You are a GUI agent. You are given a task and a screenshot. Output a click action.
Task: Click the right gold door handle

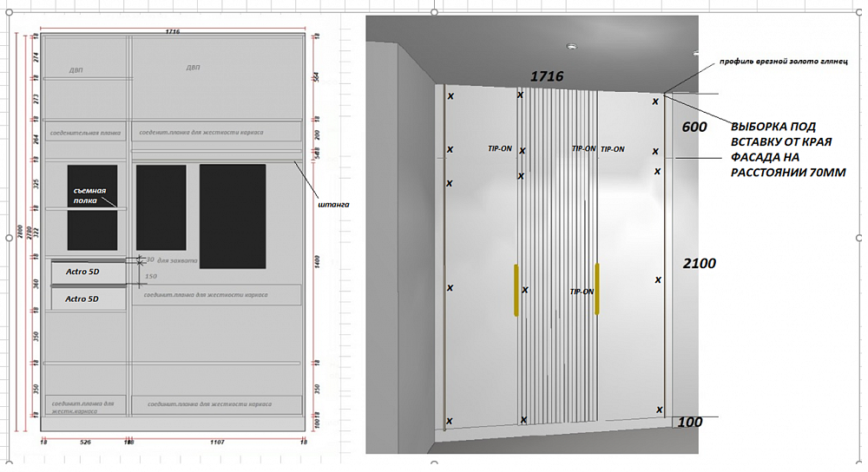pyautogui.click(x=597, y=290)
